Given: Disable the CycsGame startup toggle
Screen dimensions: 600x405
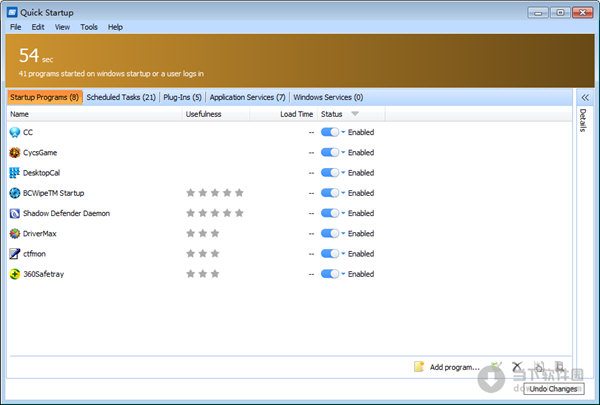Looking at the screenshot, I should click(330, 152).
